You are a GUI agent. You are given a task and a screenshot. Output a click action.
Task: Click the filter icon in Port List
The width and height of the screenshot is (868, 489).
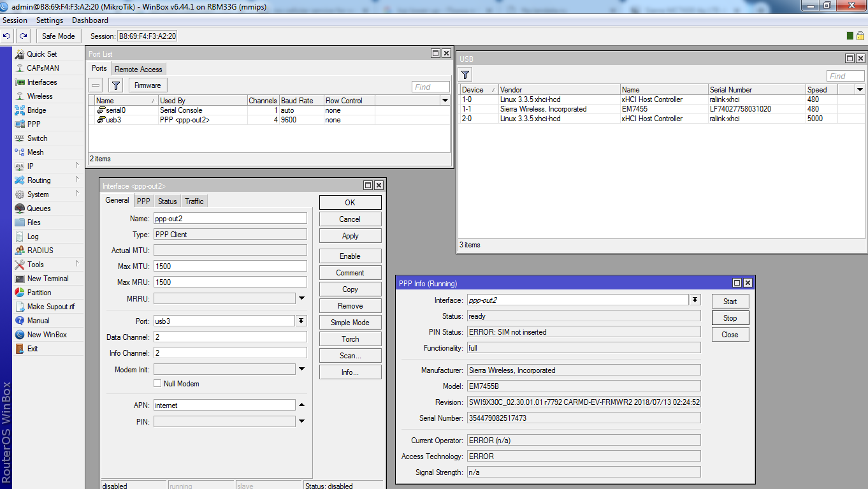[115, 85]
